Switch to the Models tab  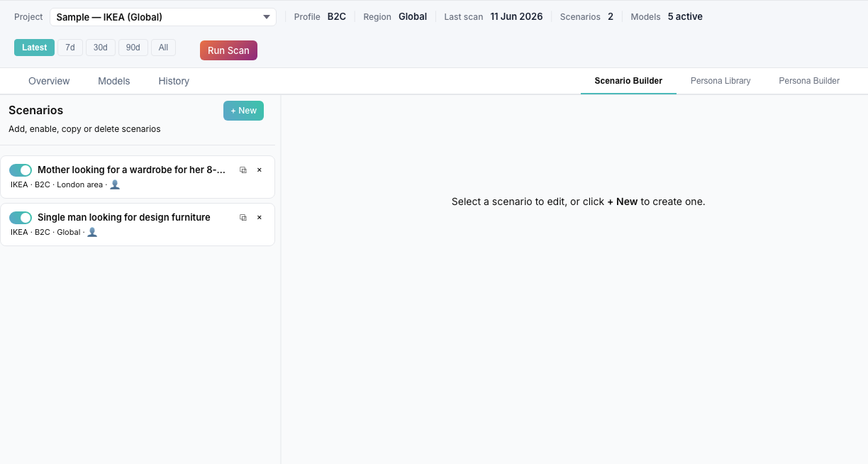coord(114,81)
